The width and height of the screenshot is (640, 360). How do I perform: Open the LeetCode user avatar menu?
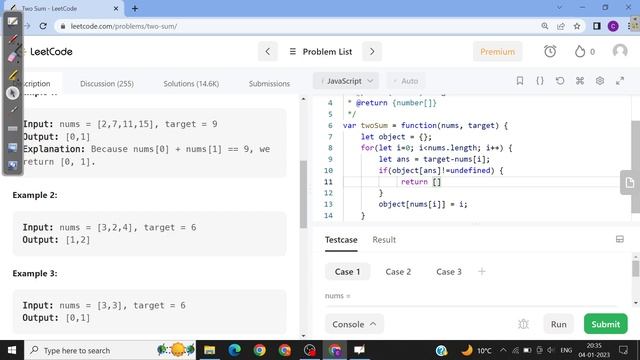(620, 51)
